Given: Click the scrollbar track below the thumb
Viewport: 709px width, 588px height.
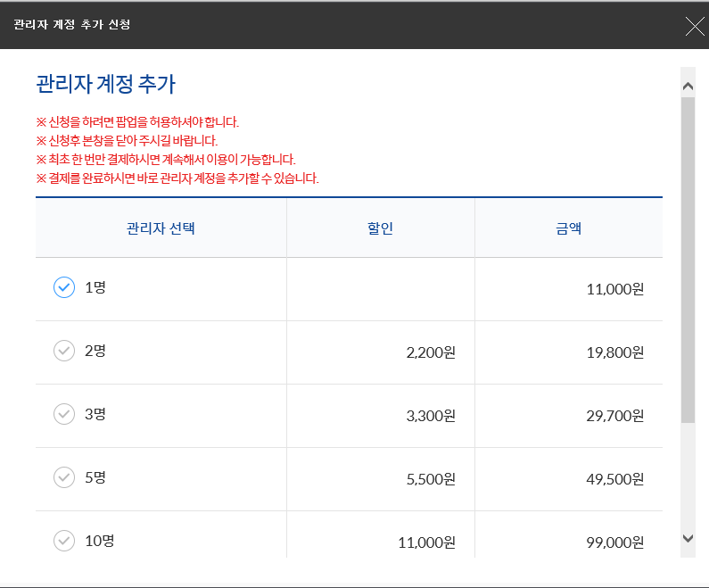Looking at the screenshot, I should 688,475.
